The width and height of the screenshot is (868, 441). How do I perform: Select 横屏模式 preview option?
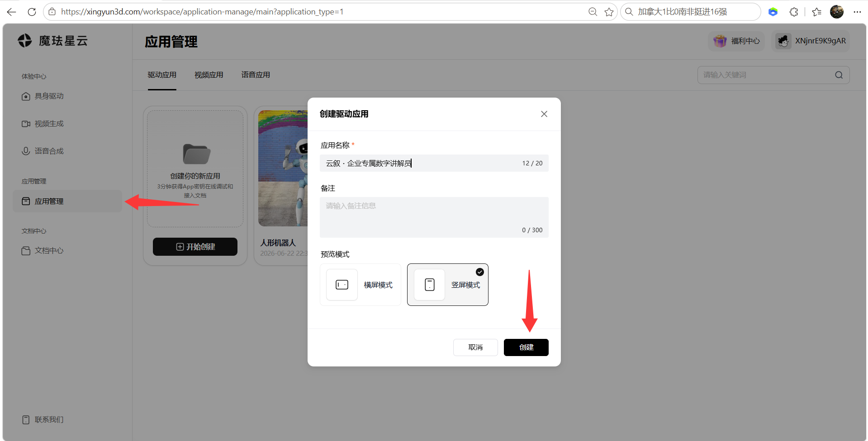pyautogui.click(x=360, y=285)
